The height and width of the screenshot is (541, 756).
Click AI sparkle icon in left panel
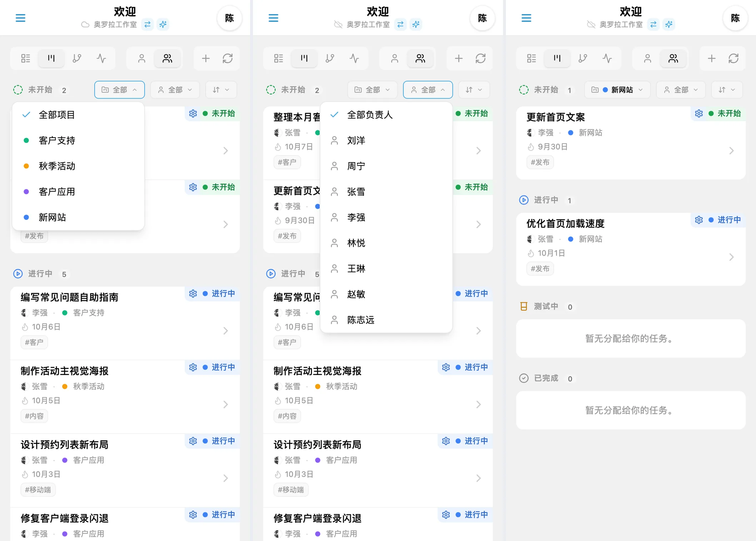pyautogui.click(x=163, y=24)
